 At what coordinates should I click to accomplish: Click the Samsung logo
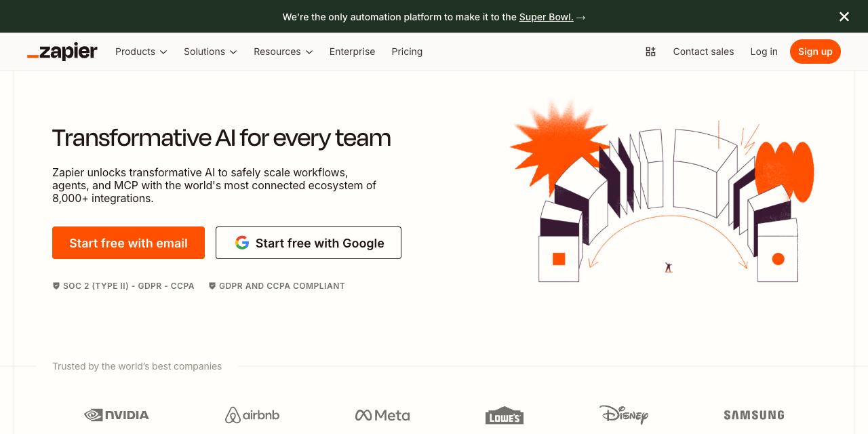(753, 415)
